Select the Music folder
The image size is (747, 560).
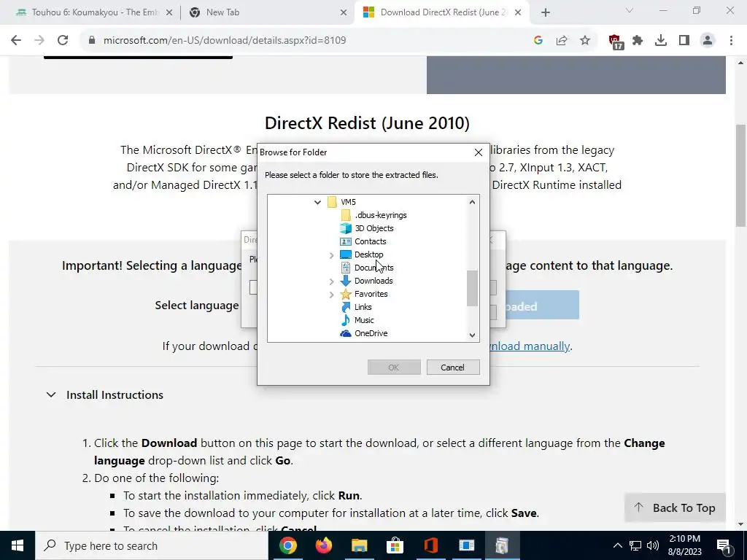364,320
